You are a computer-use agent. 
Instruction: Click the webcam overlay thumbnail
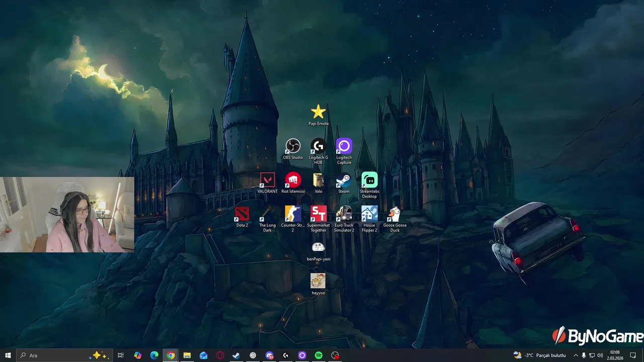coord(67,215)
